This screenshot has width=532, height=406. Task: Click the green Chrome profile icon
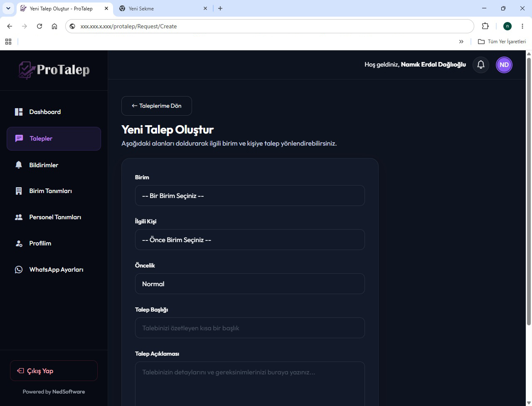point(507,26)
